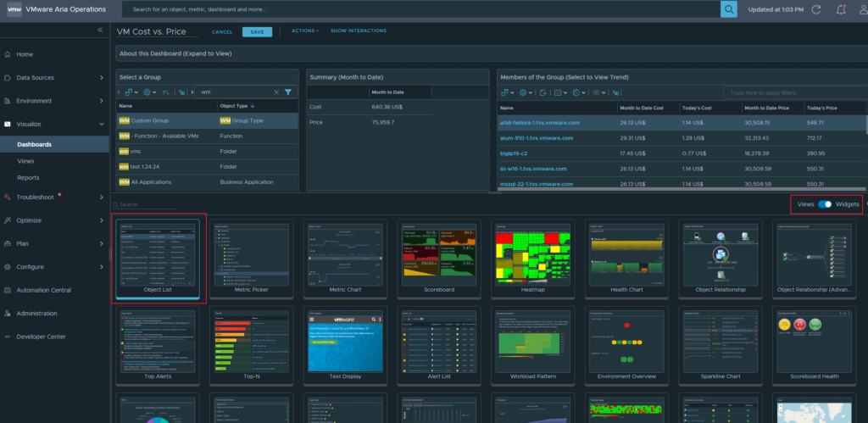Open afall-fedora-1.tvs.vmware.com link

540,123
